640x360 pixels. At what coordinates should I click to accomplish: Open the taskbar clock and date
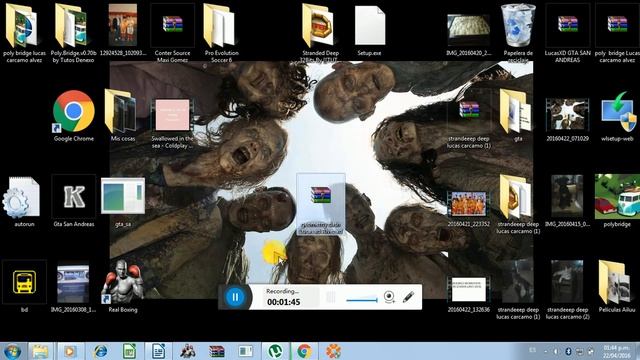click(616, 351)
